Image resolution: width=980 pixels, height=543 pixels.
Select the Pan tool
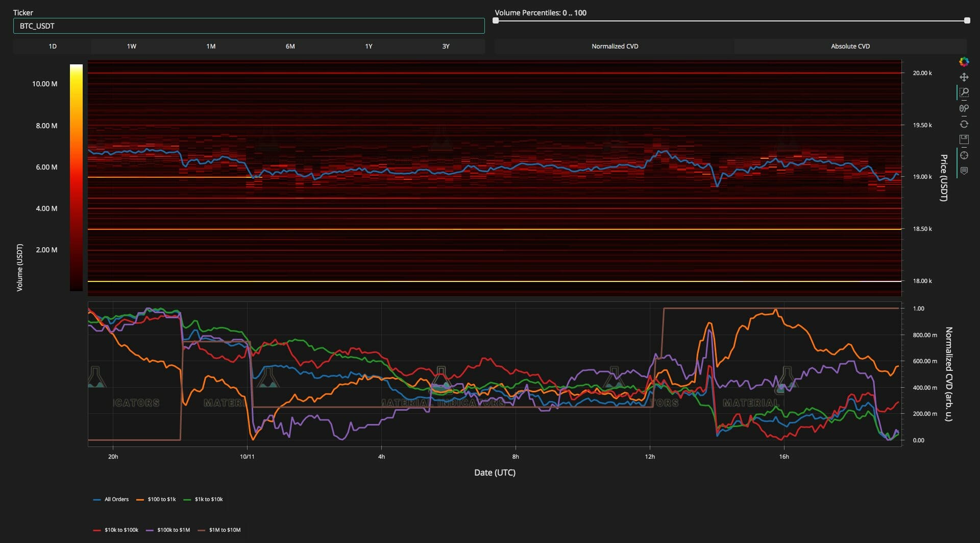point(964,77)
